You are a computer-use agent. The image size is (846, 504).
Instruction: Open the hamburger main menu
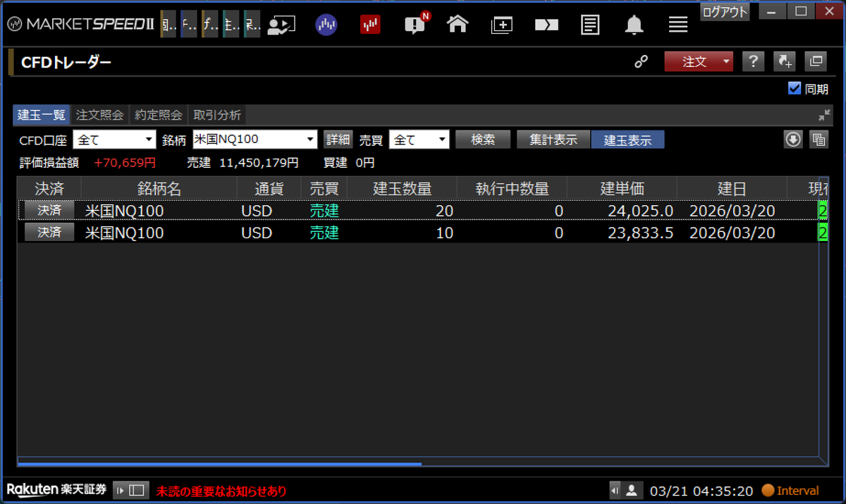tap(678, 25)
